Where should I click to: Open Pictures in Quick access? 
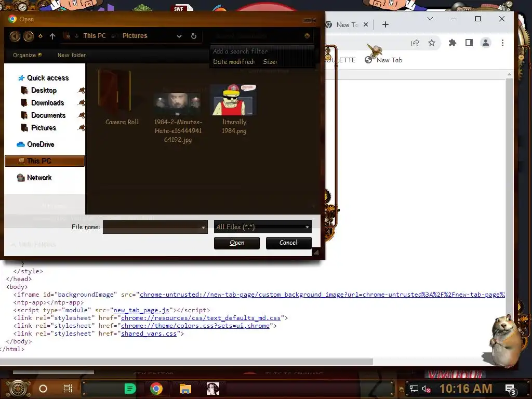pos(38,128)
